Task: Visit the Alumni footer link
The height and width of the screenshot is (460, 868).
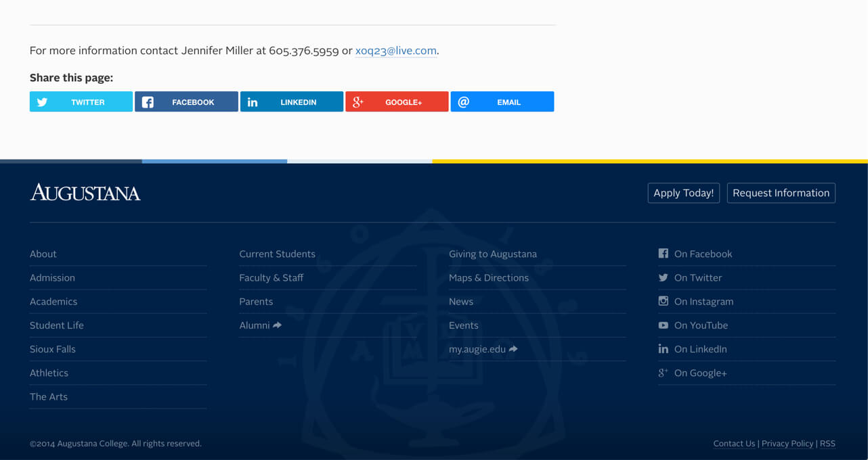Action: click(255, 325)
